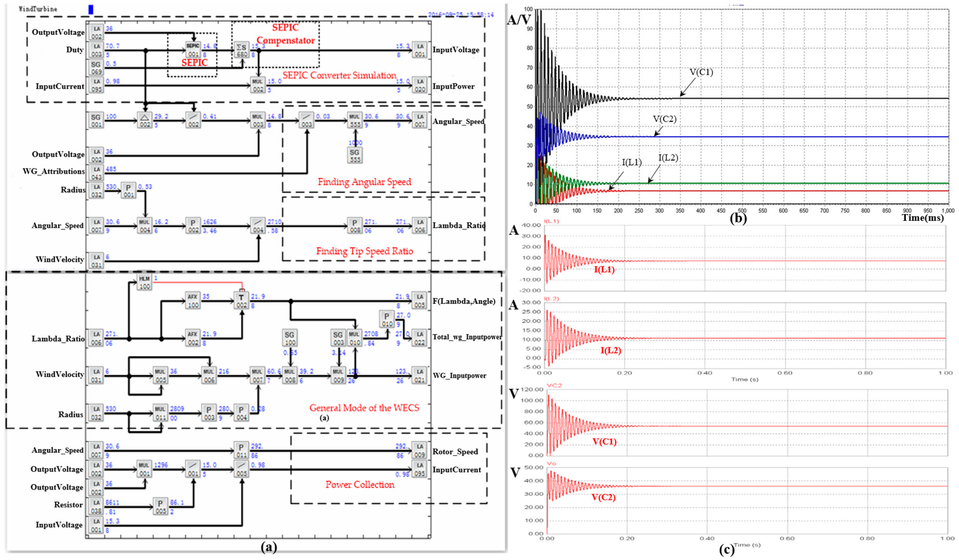
Task: Click the MUL 010 multiplier block
Action: pyautogui.click(x=355, y=338)
